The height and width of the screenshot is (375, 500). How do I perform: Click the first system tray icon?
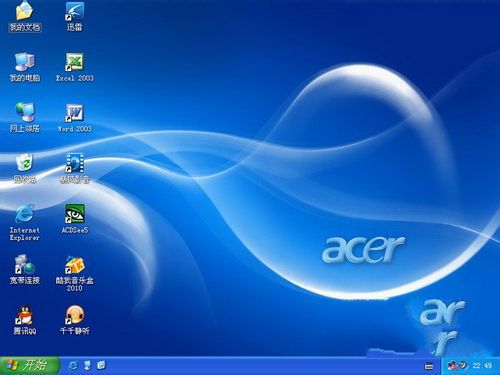(x=452, y=366)
